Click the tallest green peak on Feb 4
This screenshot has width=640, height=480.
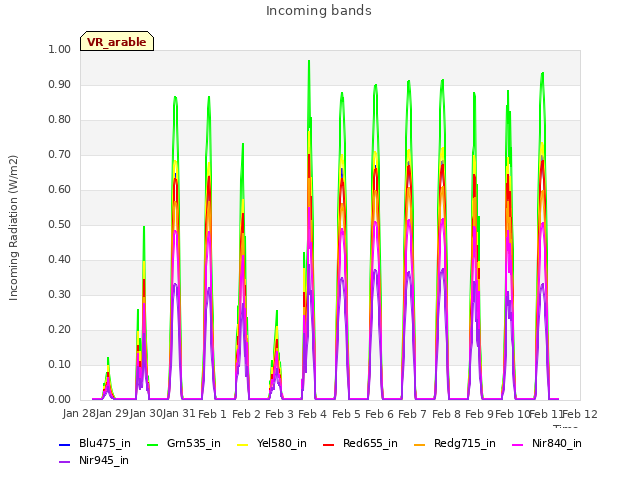(309, 61)
